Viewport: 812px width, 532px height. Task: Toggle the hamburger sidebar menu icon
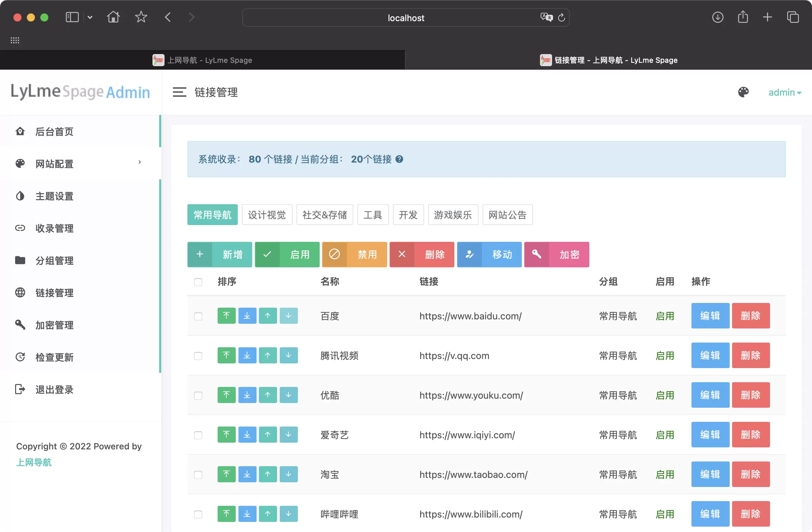coord(179,92)
